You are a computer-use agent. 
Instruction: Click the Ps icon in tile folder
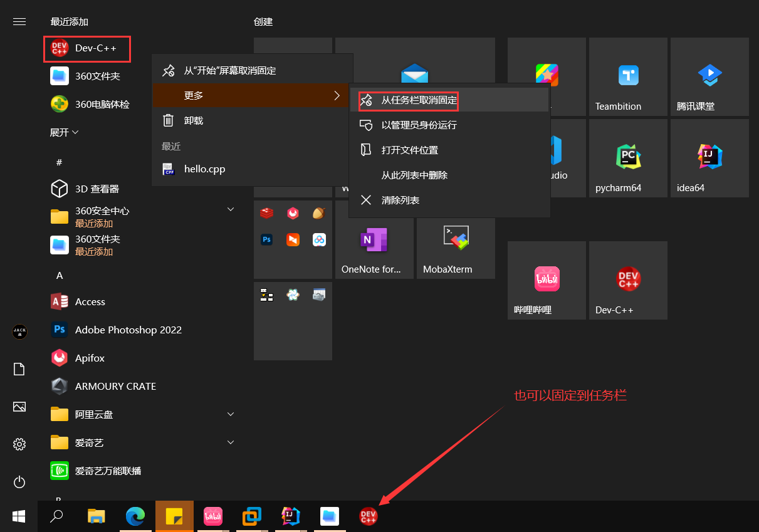(x=267, y=239)
